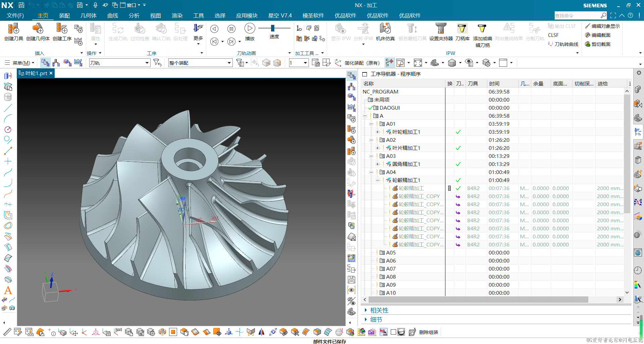This screenshot has width=644, height=344.
Task: Click the Save icon in title bar
Action: pyautogui.click(x=21, y=5)
